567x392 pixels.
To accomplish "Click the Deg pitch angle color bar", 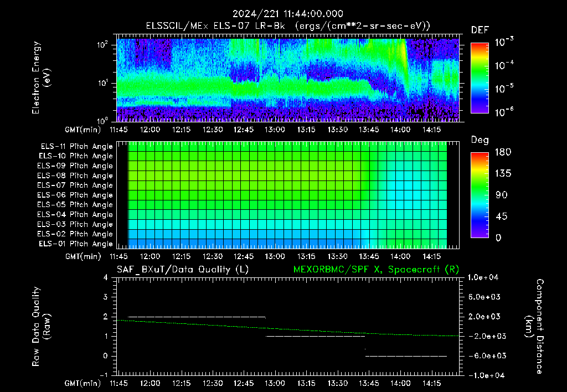I will pyautogui.click(x=480, y=195).
